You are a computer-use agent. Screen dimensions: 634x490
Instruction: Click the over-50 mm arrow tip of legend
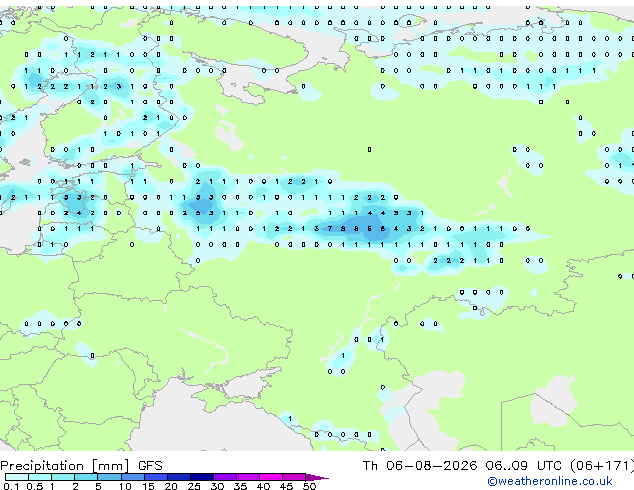(317, 478)
